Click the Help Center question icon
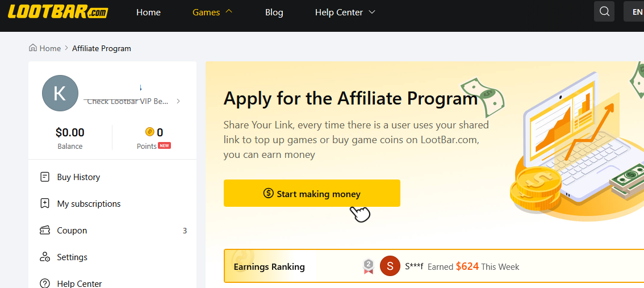This screenshot has height=288, width=644. pos(44,283)
